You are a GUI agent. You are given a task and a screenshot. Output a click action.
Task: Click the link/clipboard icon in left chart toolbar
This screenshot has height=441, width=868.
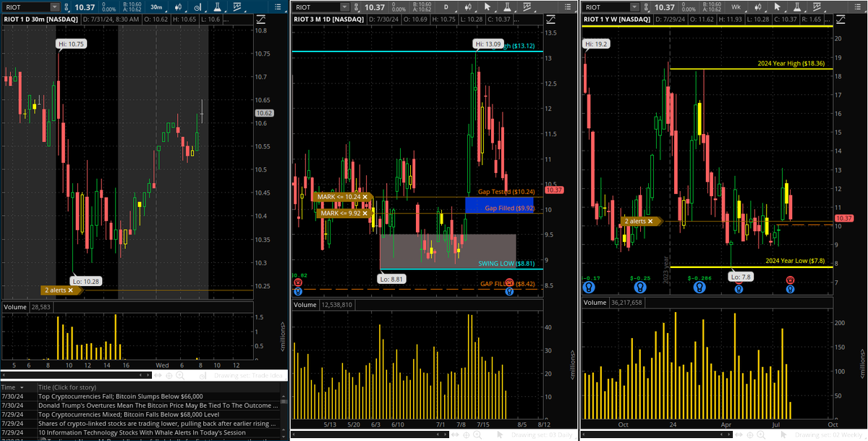[67, 7]
